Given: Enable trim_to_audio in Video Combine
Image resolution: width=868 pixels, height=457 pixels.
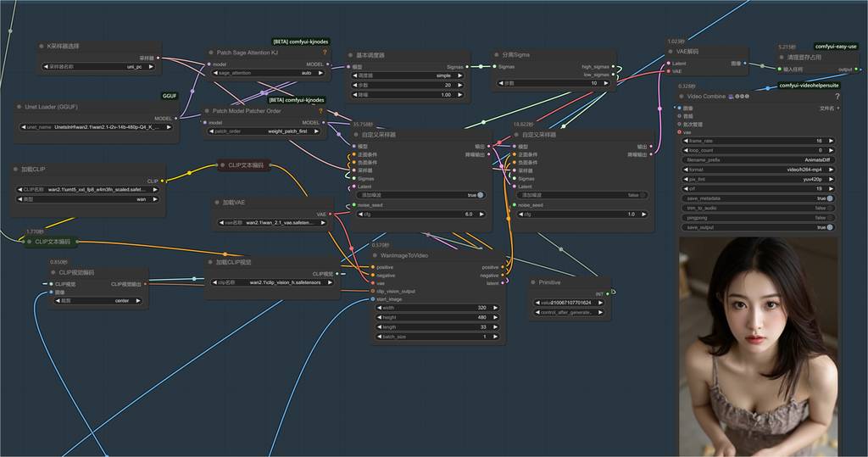Looking at the screenshot, I should pyautogui.click(x=829, y=208).
